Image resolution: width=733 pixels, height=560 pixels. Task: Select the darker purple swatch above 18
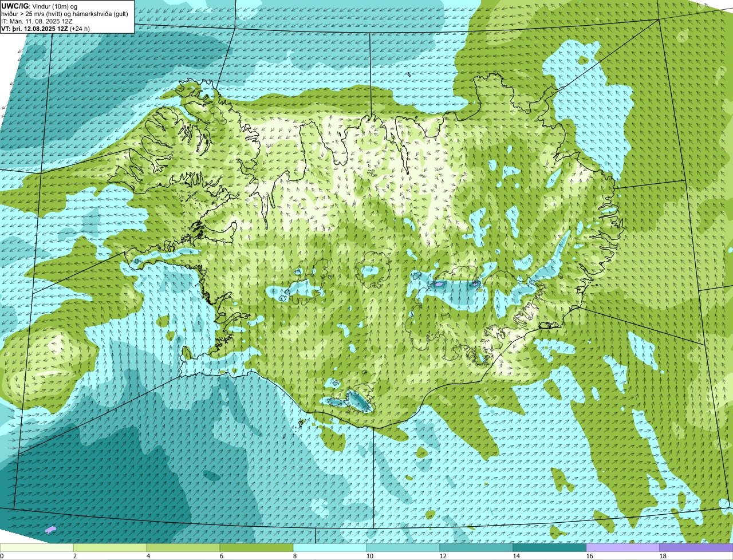pyautogui.click(x=696, y=547)
